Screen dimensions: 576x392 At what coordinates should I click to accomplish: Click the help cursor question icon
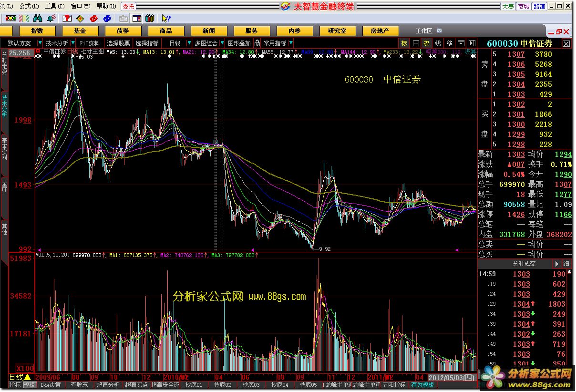pyautogui.click(x=166, y=18)
